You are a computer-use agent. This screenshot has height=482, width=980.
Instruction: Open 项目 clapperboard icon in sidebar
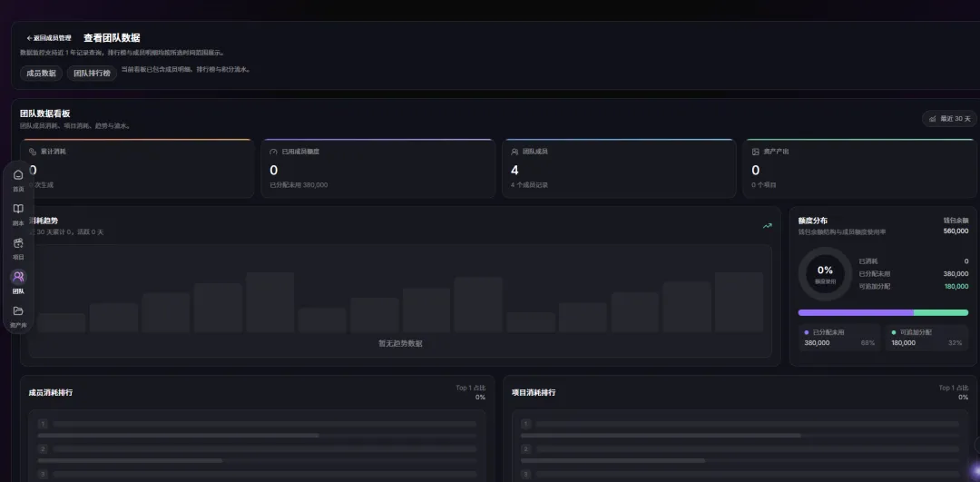pos(18,242)
